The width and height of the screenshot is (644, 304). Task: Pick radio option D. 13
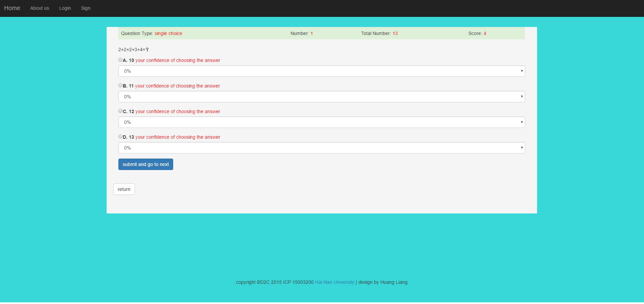coord(120,136)
